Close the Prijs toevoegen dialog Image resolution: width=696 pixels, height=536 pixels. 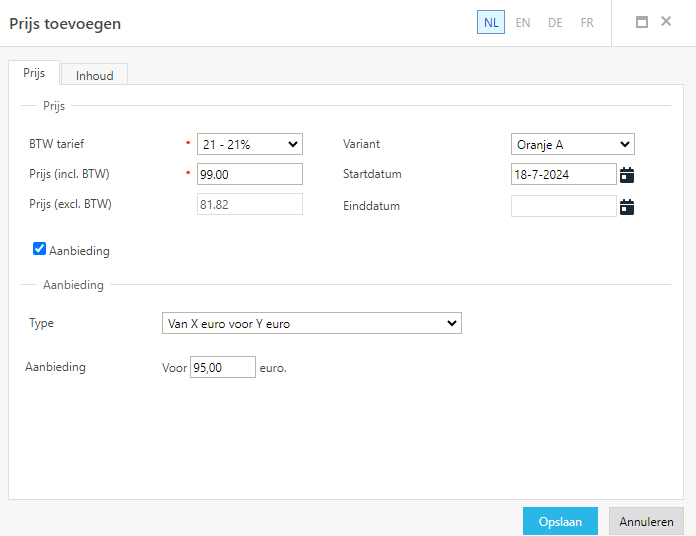[666, 21]
